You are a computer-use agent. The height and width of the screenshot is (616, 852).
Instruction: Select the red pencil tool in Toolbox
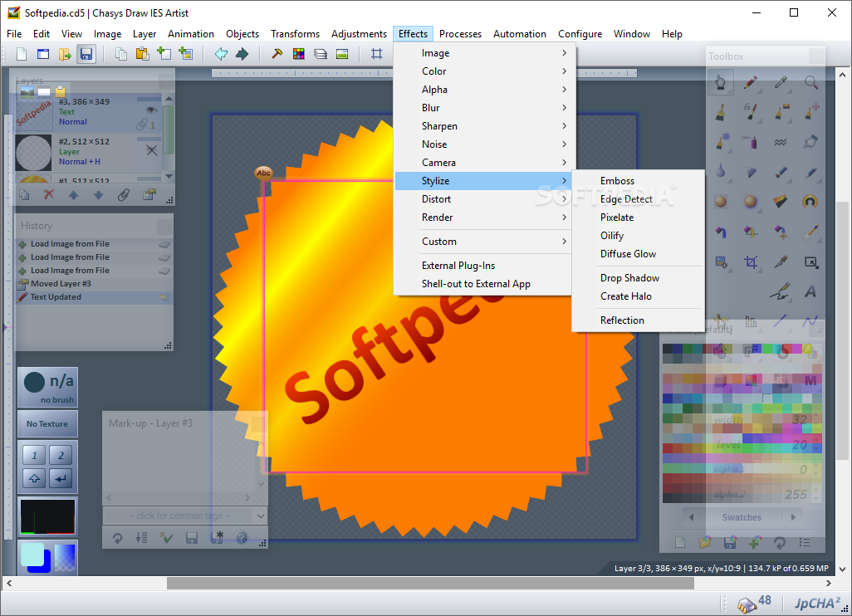(x=751, y=82)
